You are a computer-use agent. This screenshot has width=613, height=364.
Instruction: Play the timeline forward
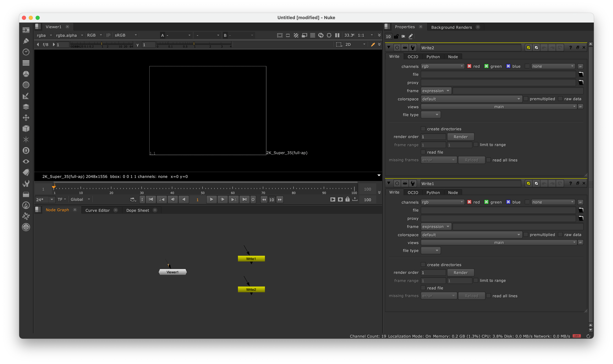point(211,199)
